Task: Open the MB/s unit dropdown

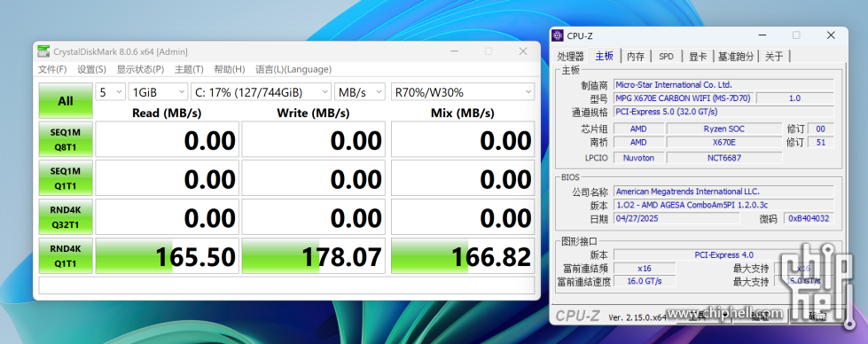Action: tap(360, 92)
